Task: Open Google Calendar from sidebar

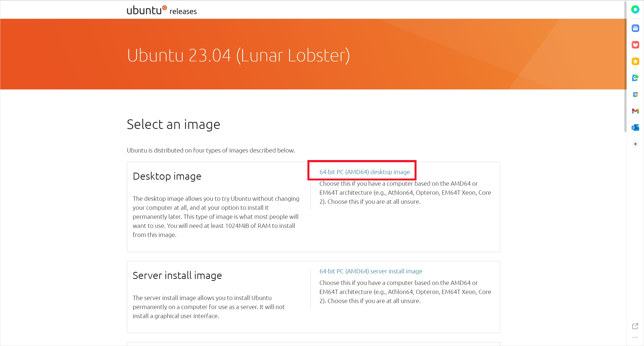Action: pos(635,94)
